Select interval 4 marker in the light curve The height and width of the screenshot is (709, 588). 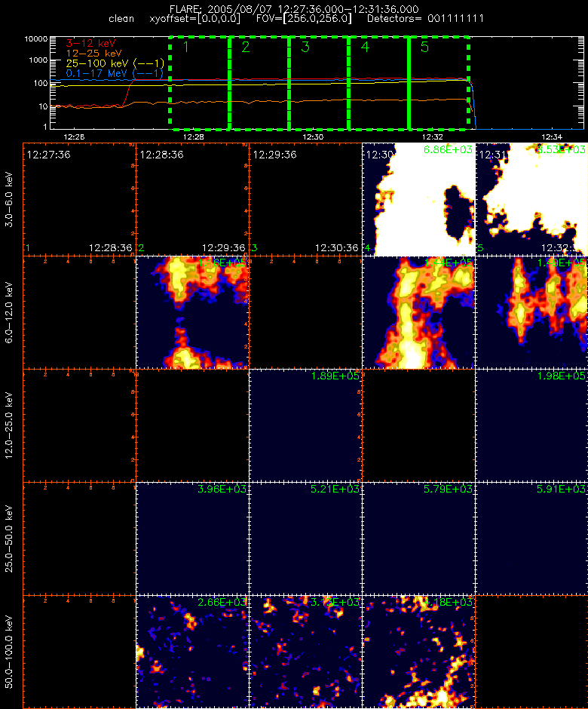point(365,47)
